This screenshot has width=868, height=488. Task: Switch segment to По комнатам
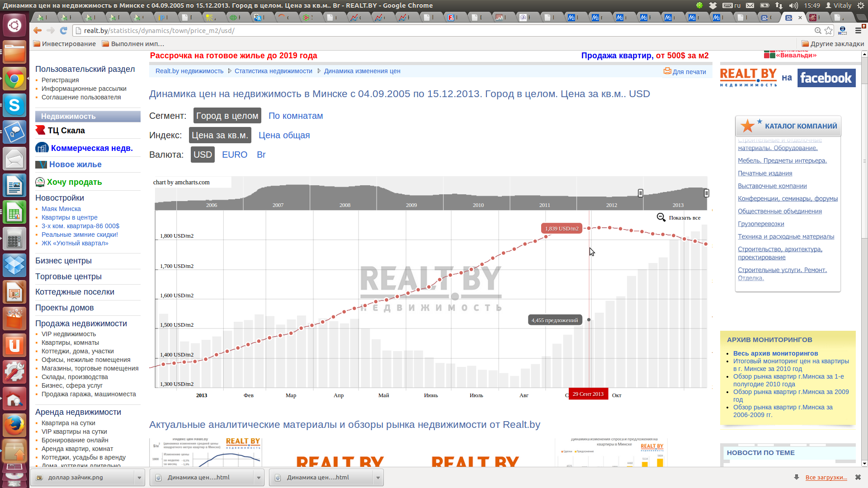pos(296,116)
